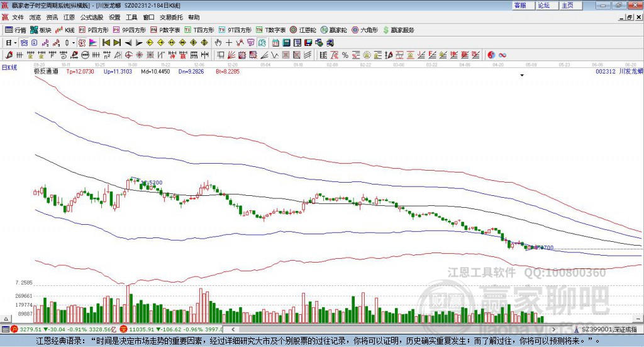644x347 pixels.
Task: Open the 工具 menu
Action: pos(131,17)
